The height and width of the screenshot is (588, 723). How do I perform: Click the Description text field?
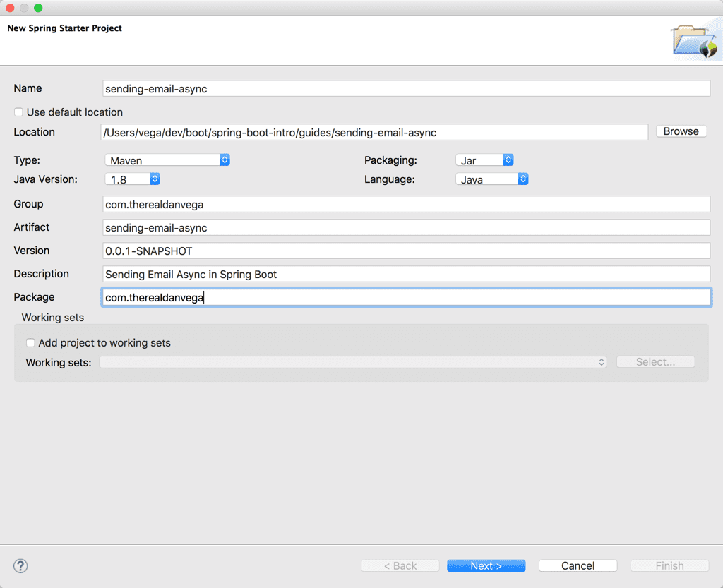click(406, 274)
